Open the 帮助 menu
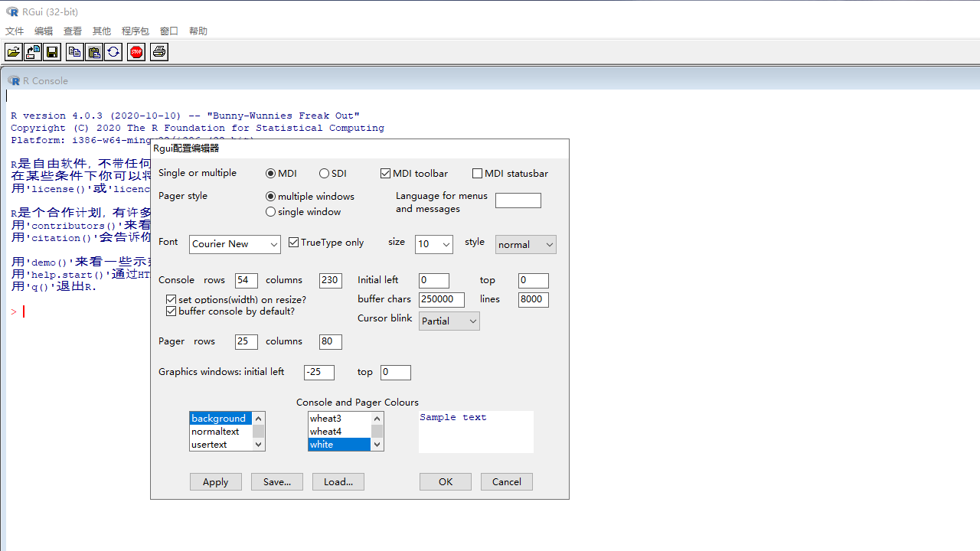 [198, 31]
